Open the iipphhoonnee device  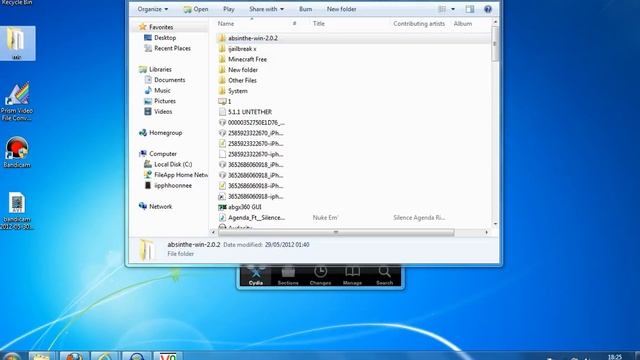[x=173, y=185]
